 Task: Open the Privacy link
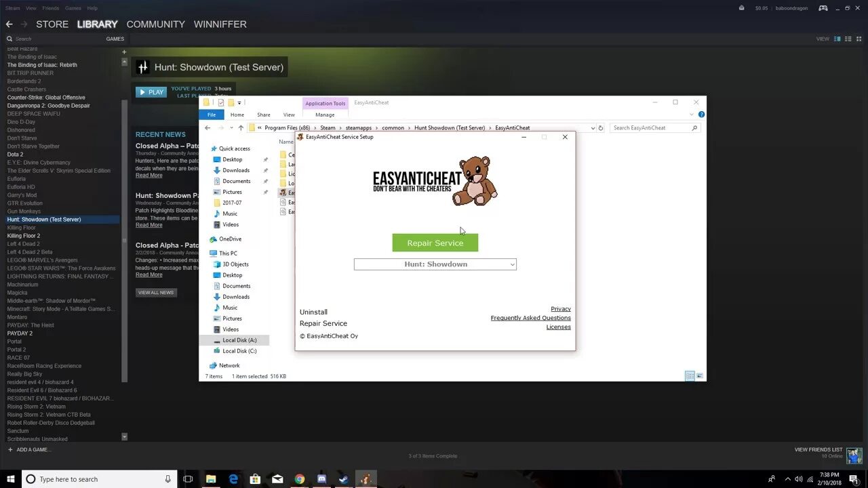(x=561, y=309)
